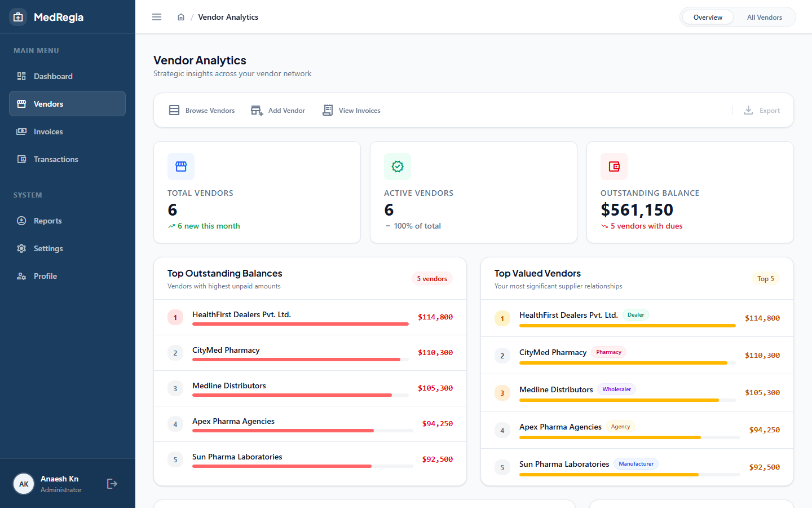The image size is (812, 508).
Task: Click CityMed Pharmacy yellow bar in Top Valued
Action: [623, 362]
